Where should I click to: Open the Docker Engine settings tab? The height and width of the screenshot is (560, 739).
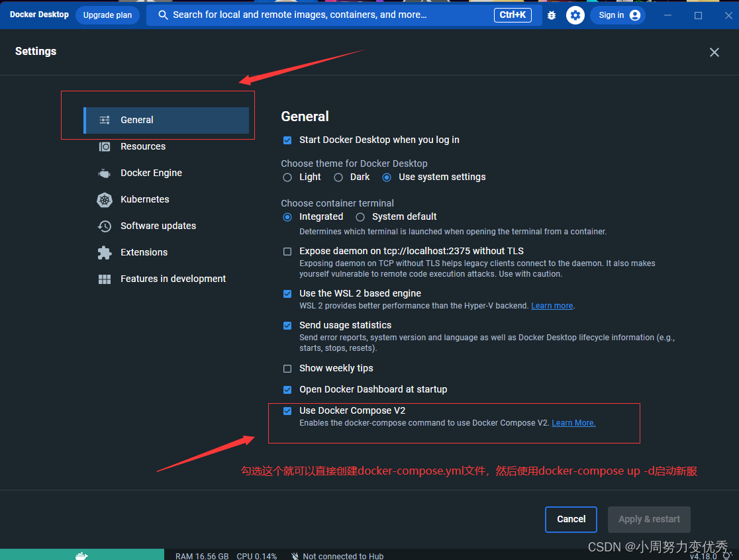click(166, 173)
